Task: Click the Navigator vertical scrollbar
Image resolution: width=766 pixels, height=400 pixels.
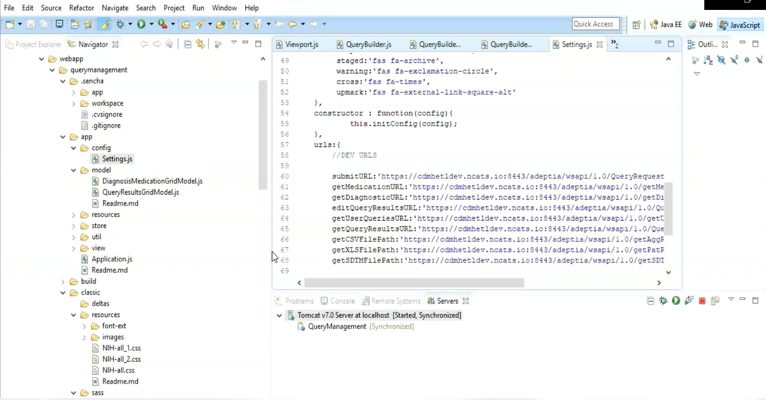Action: pos(263,135)
